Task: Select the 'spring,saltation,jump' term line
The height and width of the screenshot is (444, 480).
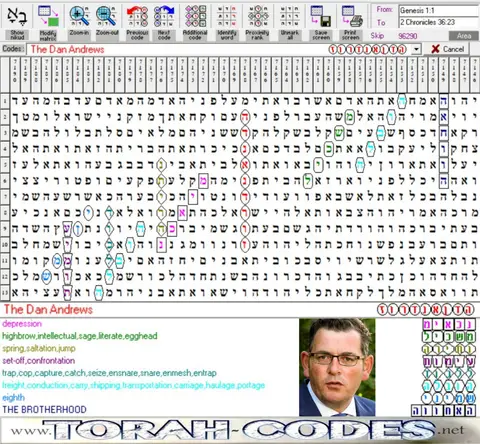Action: [39, 348]
